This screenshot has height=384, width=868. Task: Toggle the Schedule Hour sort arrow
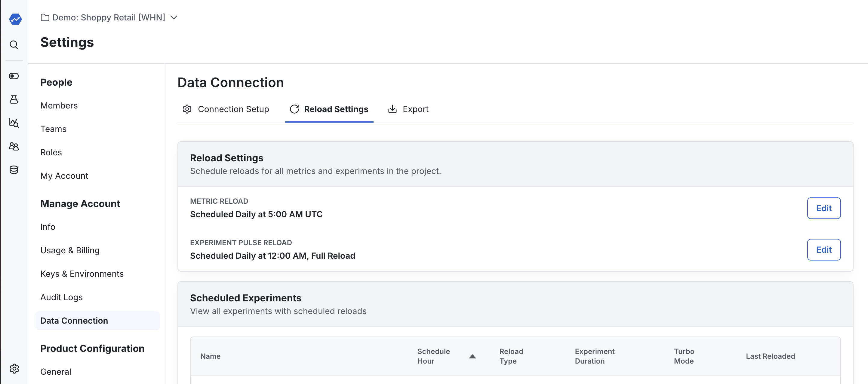(x=472, y=356)
